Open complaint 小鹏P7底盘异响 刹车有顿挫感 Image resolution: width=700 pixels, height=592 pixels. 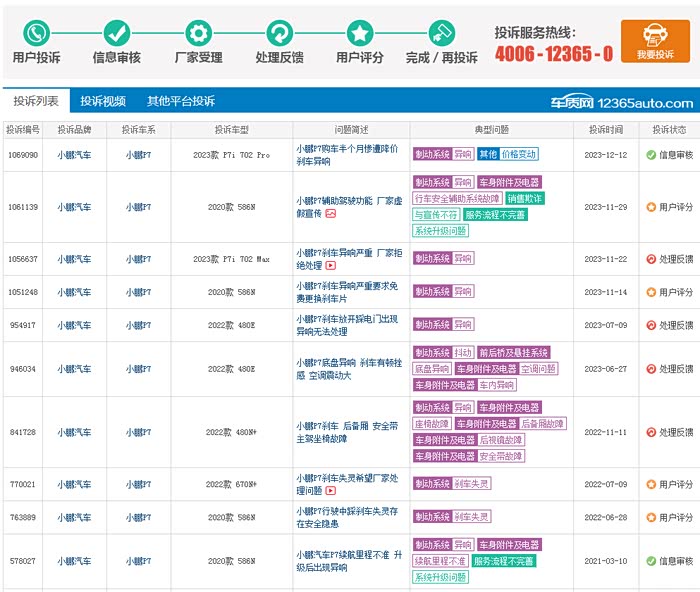349,369
